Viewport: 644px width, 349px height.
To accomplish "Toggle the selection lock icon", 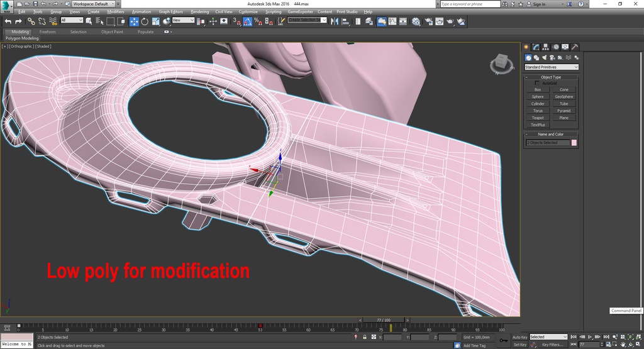I will click(364, 336).
